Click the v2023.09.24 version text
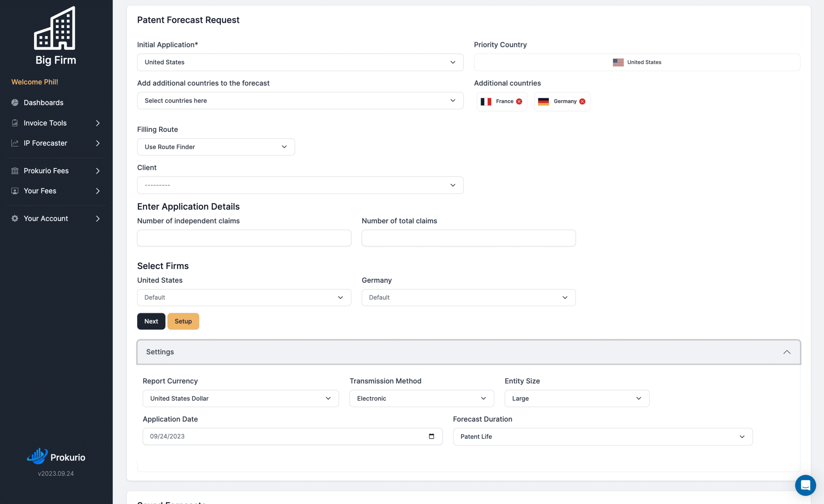 [56, 473]
